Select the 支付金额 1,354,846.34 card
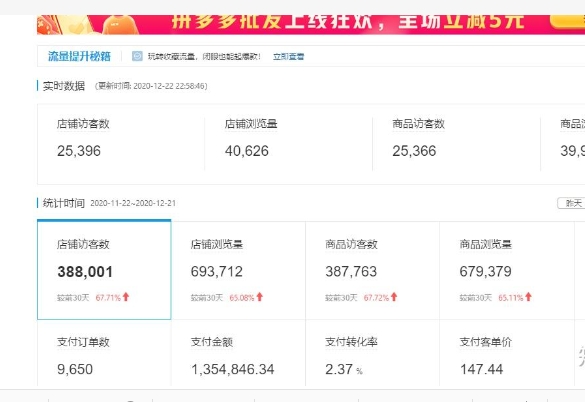The image size is (585, 402). (x=238, y=353)
